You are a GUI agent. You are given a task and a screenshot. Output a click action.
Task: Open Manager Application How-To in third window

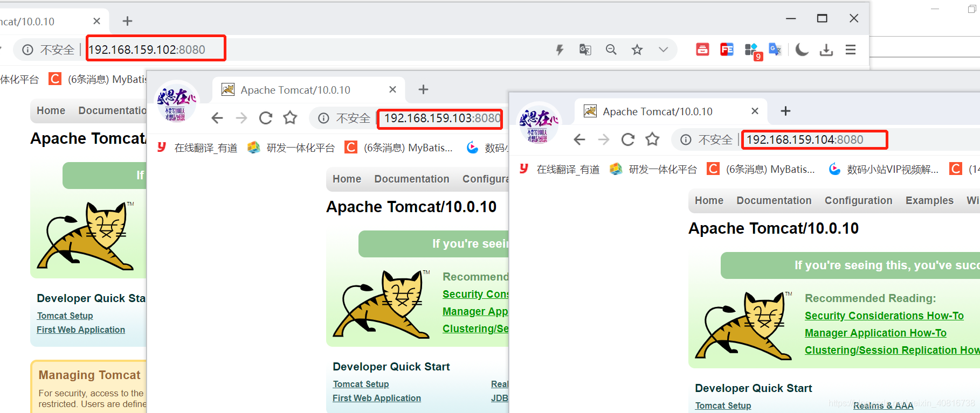(875, 333)
